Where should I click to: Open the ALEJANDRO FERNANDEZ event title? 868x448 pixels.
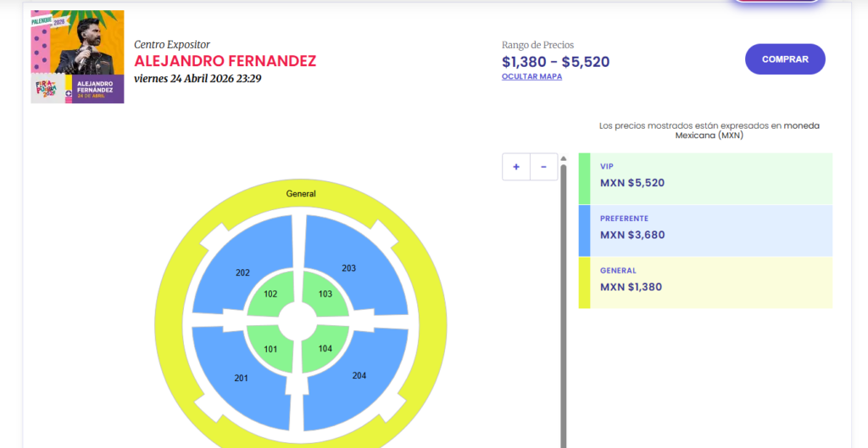click(x=225, y=61)
